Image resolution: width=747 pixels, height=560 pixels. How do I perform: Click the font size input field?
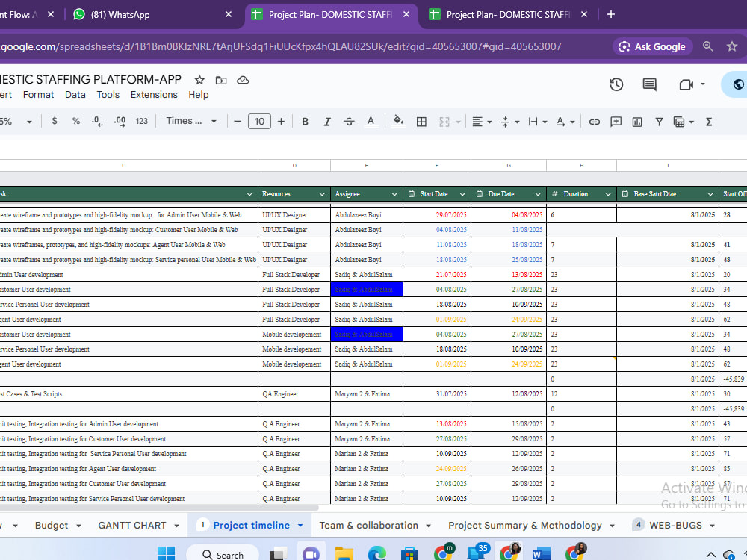(x=259, y=122)
